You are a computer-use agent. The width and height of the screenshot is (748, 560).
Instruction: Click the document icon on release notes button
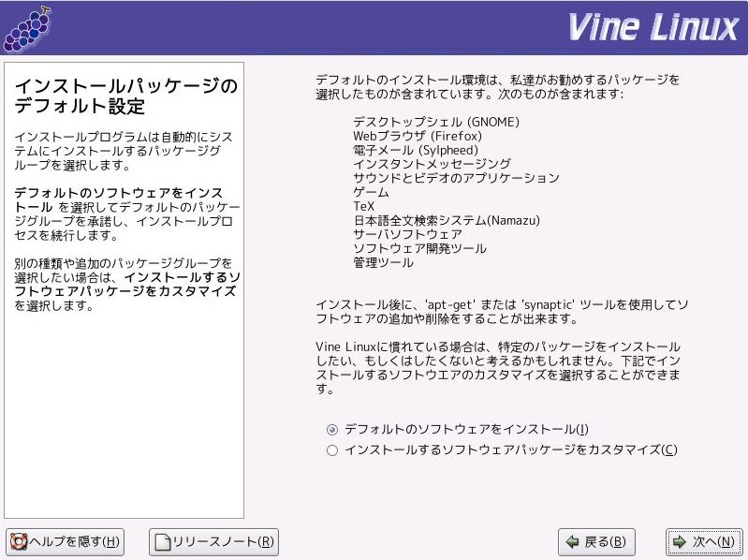point(163,542)
